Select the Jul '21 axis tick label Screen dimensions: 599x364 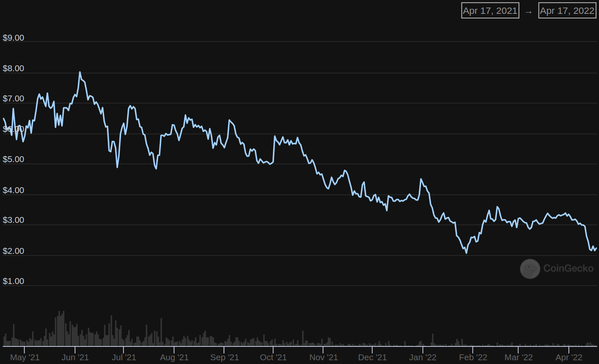tap(124, 357)
